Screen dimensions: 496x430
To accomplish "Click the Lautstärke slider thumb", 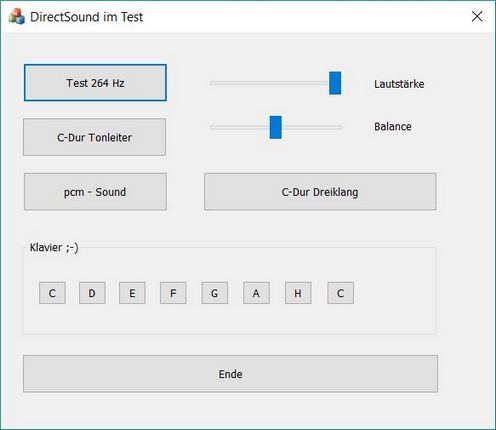I will coord(335,83).
